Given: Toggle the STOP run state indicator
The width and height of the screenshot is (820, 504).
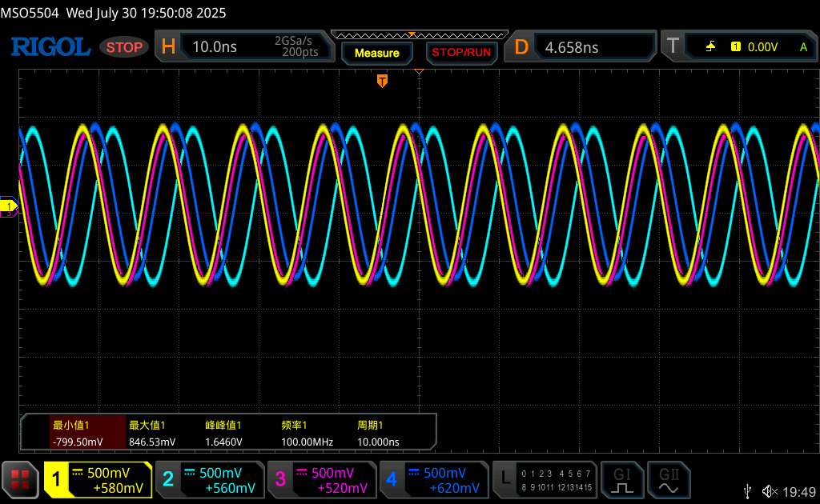Looking at the screenshot, I should point(124,47).
